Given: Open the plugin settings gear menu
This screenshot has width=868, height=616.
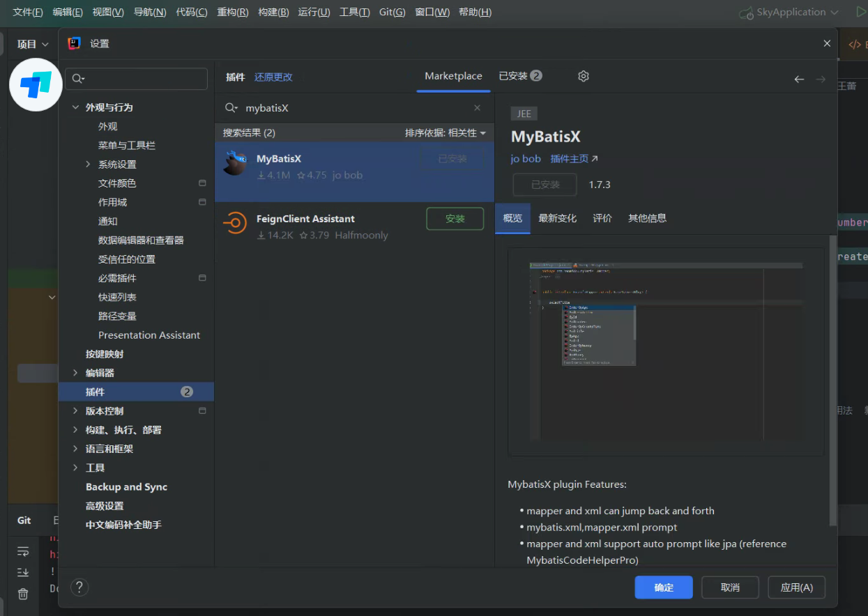Looking at the screenshot, I should coord(584,76).
